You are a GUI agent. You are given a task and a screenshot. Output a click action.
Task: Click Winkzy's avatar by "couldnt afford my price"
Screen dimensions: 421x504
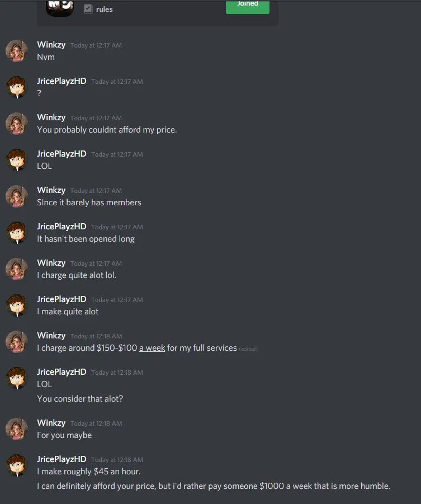coord(17,124)
